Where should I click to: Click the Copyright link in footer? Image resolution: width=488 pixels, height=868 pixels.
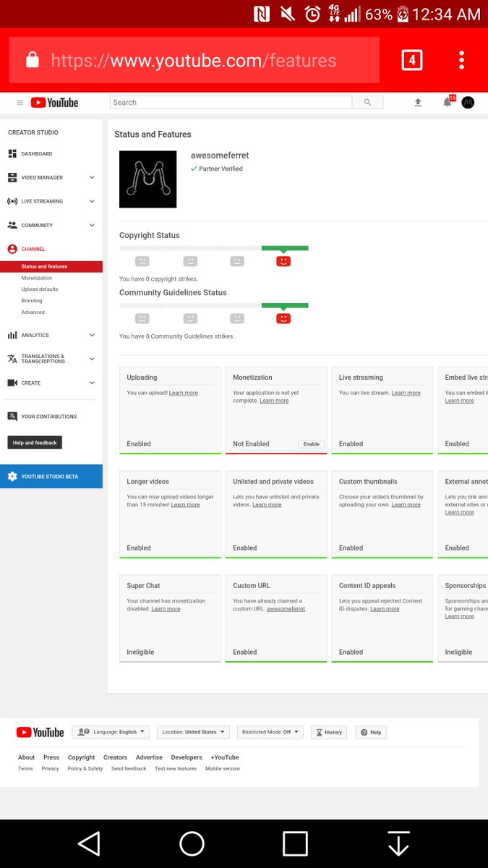pyautogui.click(x=81, y=757)
